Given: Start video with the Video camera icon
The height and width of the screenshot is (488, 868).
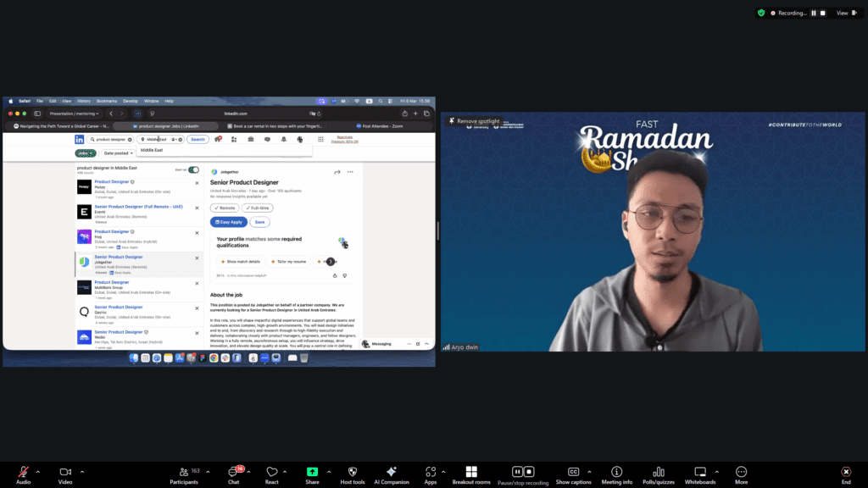Looking at the screenshot, I should click(x=65, y=472).
